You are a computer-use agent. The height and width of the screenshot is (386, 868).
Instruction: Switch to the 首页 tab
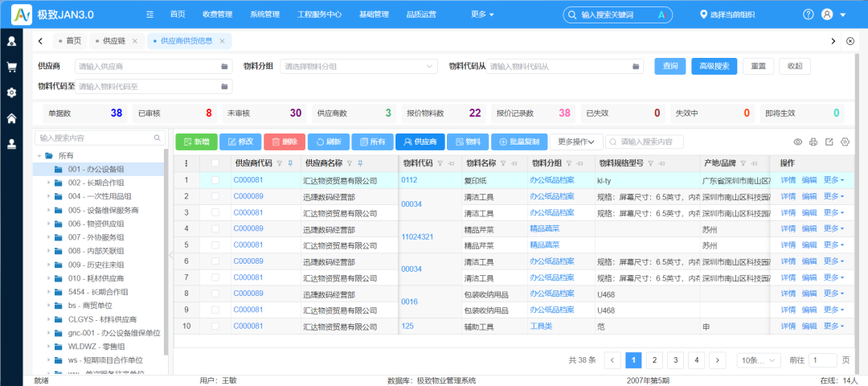point(70,41)
